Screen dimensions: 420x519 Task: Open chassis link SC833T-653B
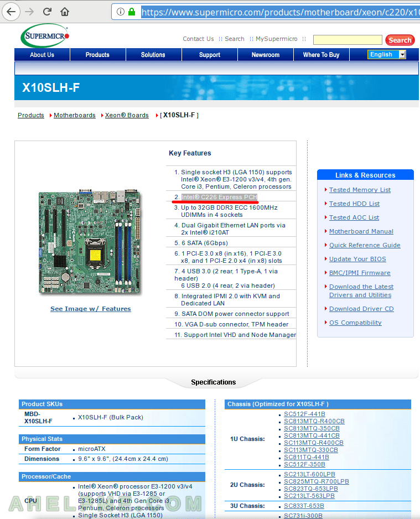pos(304,506)
